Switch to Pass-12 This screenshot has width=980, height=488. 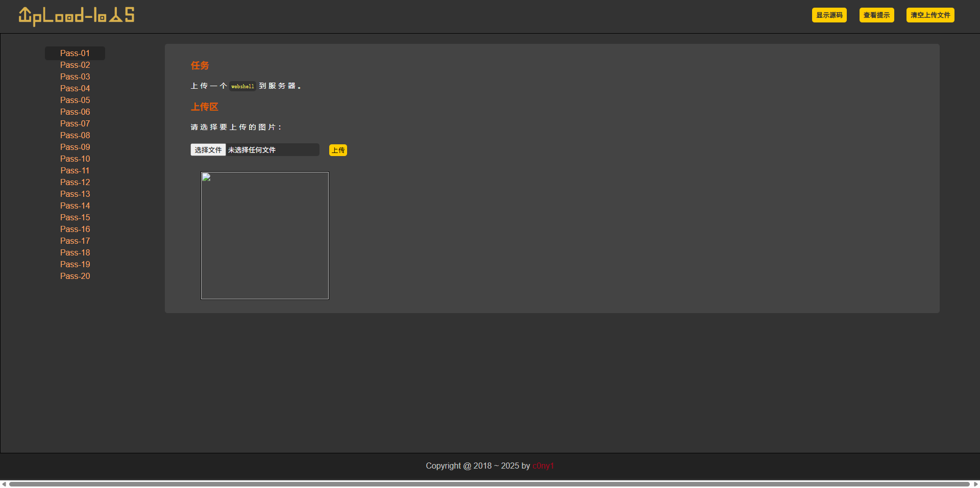[x=75, y=182]
